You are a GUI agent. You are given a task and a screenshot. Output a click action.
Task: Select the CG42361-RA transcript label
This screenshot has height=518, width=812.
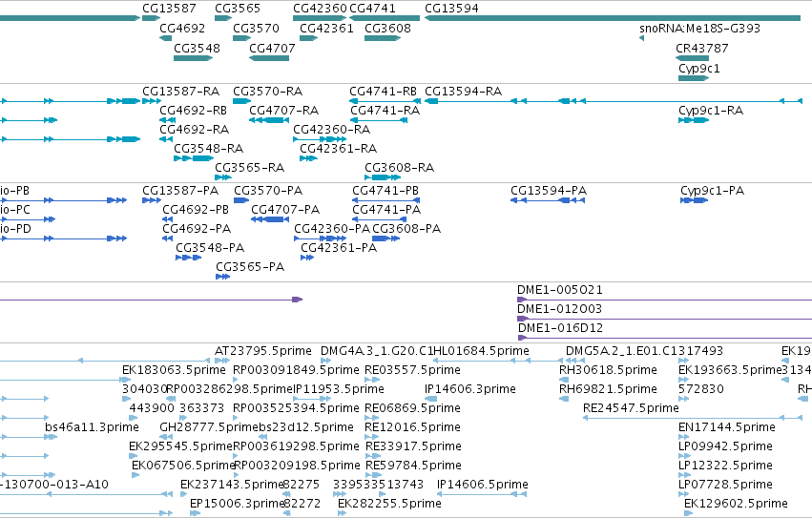click(339, 149)
